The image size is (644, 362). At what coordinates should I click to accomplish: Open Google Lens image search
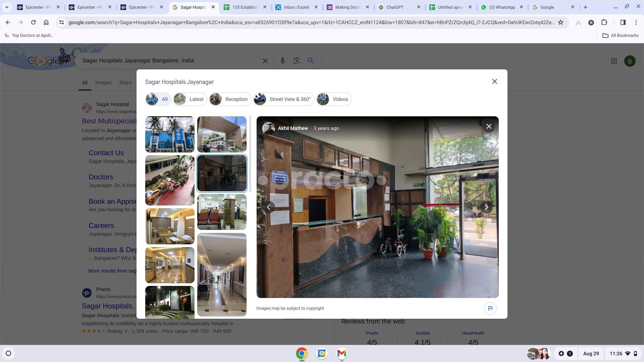tap(297, 61)
